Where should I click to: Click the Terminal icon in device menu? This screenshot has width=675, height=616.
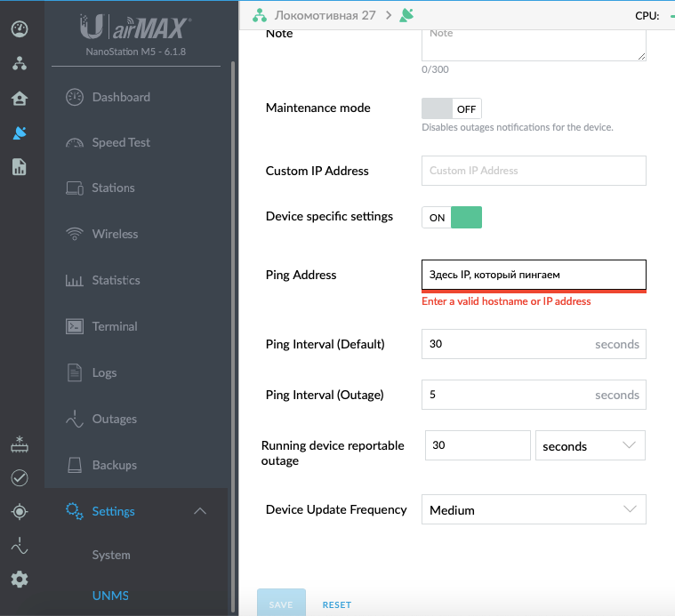[75, 326]
